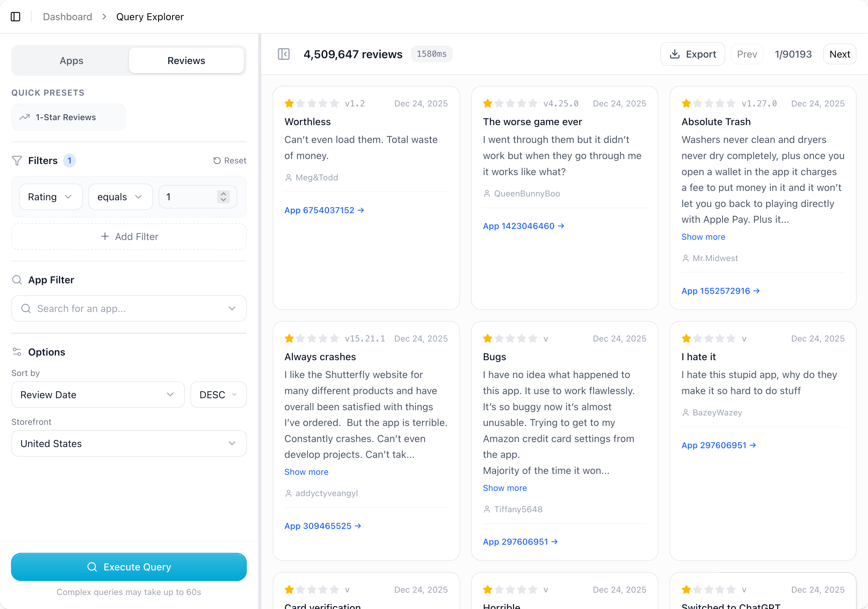Open the equals operator dropdown
Viewport: 868px width, 609px height.
point(120,197)
